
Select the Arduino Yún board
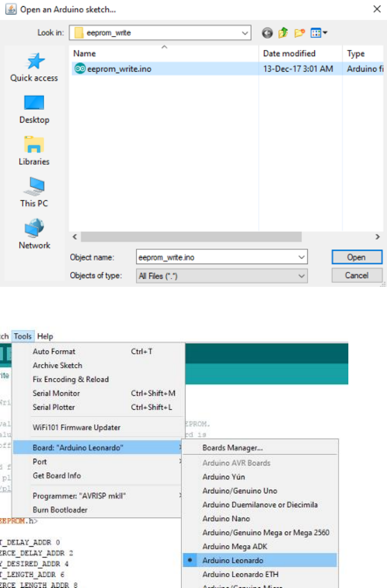(260, 477)
